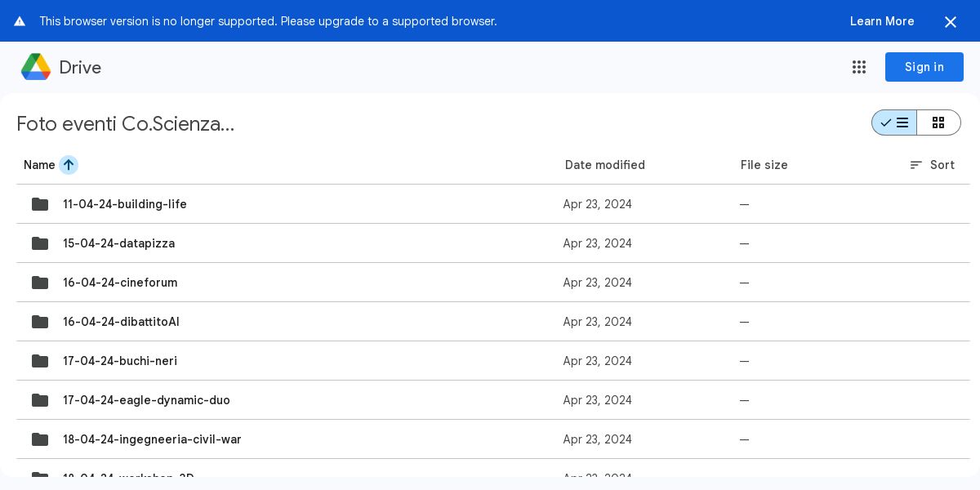Click the File size column header
The height and width of the screenshot is (490, 980).
pos(764,165)
